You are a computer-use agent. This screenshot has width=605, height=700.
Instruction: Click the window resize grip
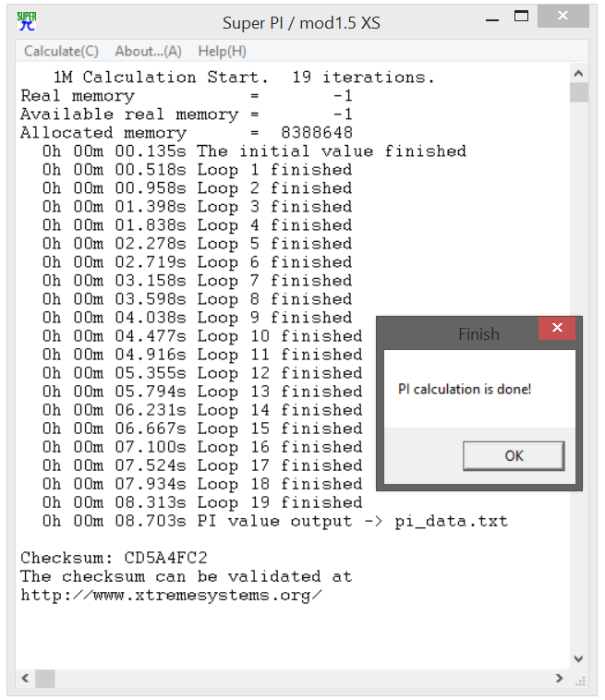(x=580, y=681)
